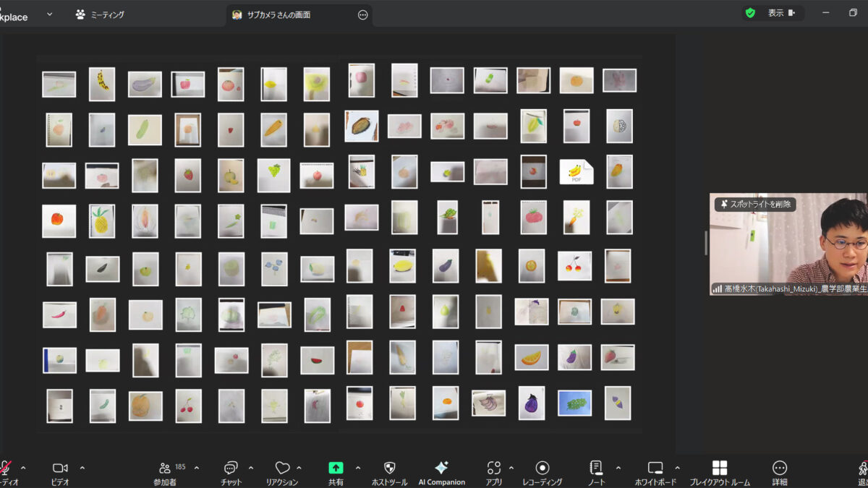Viewport: 868px width, 488px height.
Task: Toggle the video camera on or off
Action: [x=60, y=468]
